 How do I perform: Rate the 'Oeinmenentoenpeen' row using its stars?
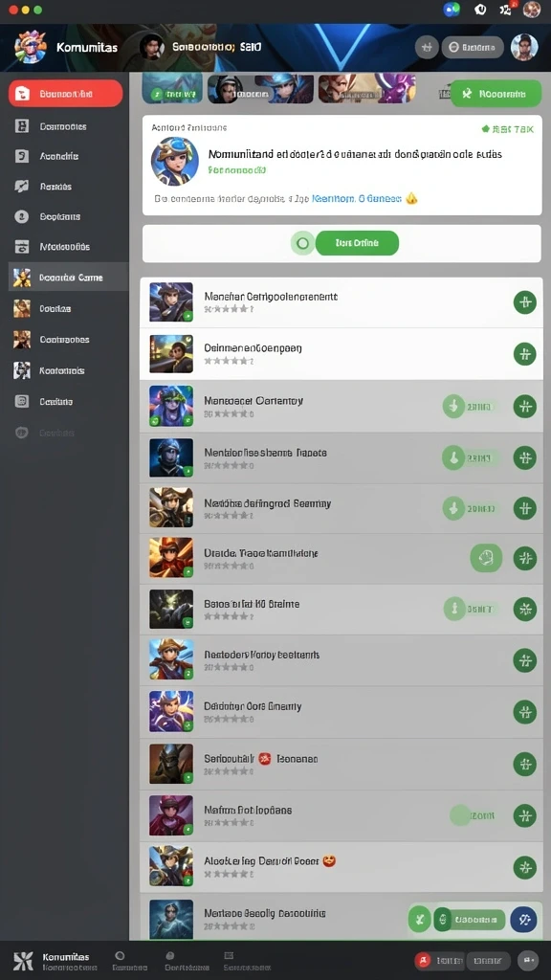(x=228, y=361)
